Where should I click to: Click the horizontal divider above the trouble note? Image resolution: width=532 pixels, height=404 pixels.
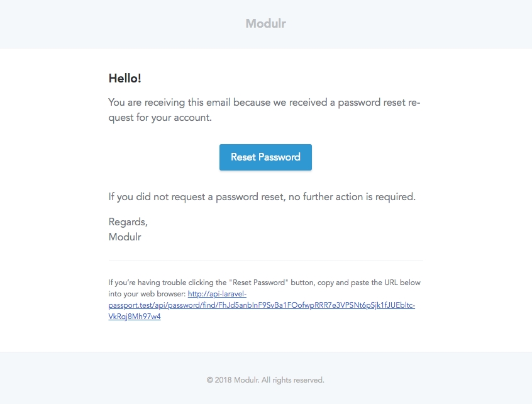[x=265, y=261]
